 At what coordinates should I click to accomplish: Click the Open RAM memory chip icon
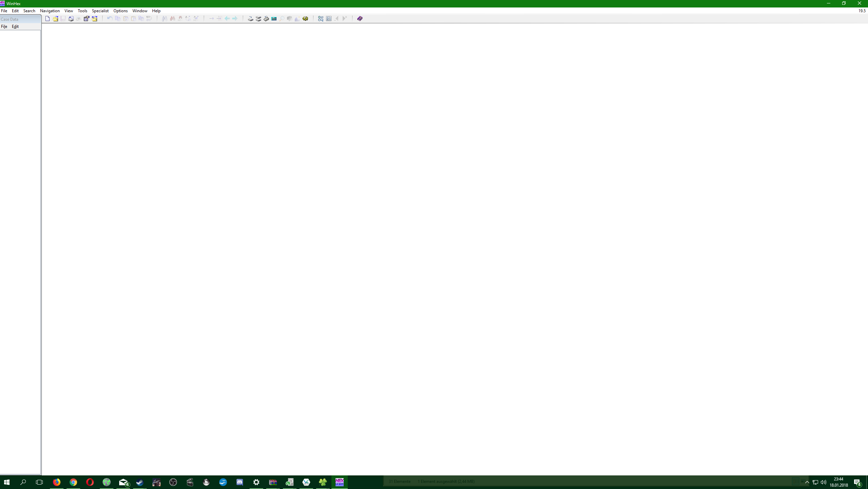tap(266, 19)
